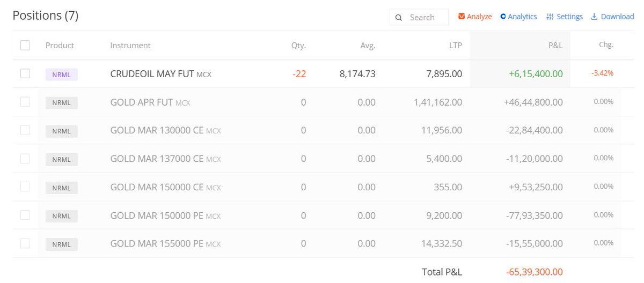644x283 pixels.
Task: Sort by Product column header
Action: 60,46
